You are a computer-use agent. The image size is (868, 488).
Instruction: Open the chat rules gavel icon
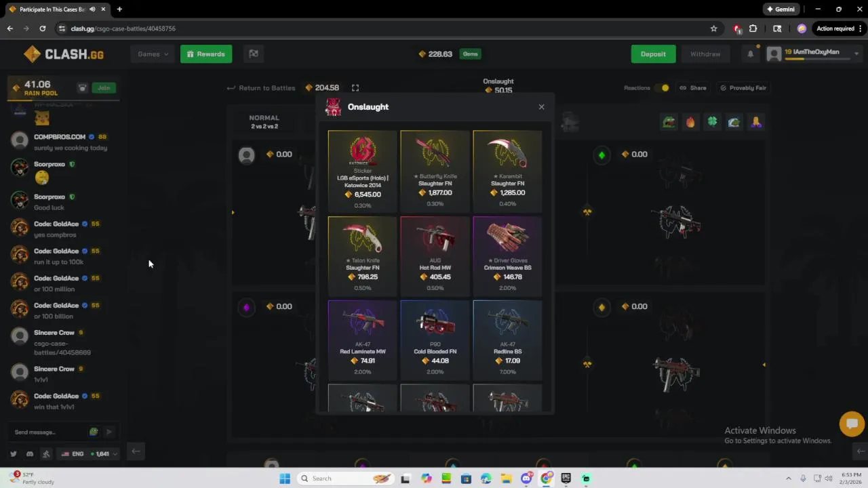click(46, 453)
